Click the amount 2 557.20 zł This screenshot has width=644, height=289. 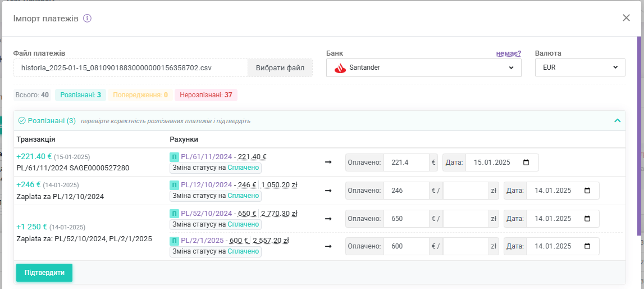point(270,241)
